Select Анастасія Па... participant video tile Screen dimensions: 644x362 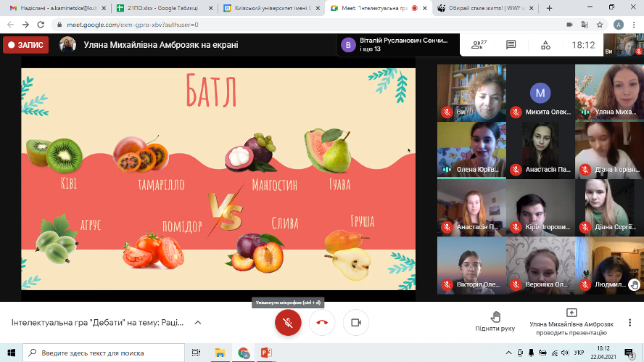540,150
